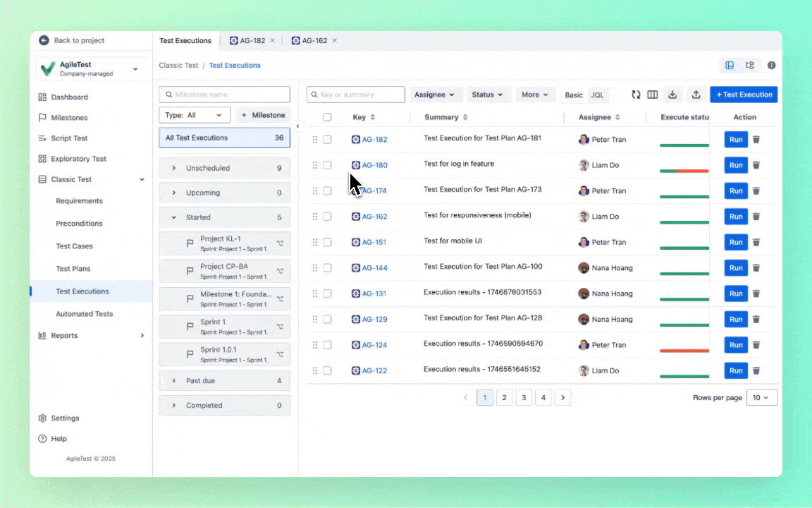This screenshot has height=508, width=812.
Task: Click the download (import) arrow icon
Action: coord(672,95)
